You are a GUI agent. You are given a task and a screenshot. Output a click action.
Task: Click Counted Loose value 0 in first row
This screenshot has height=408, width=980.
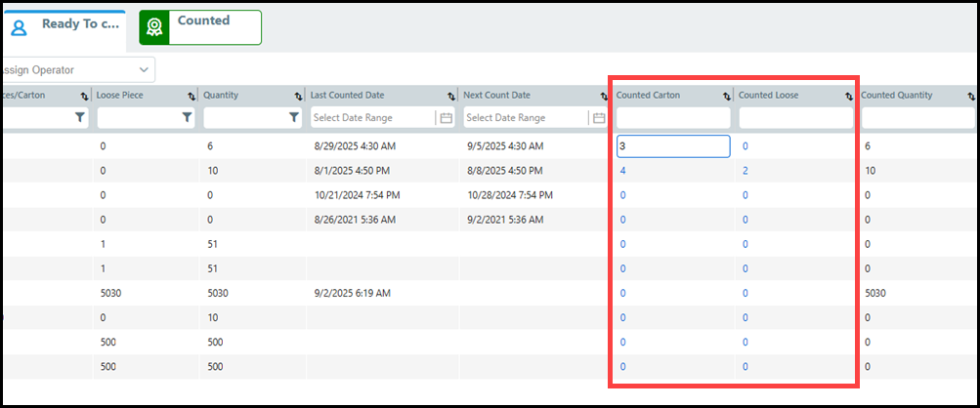click(x=745, y=145)
